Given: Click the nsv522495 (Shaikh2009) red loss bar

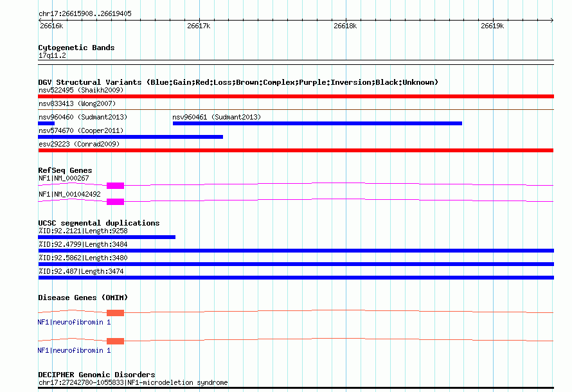Looking at the screenshot, I should pos(296,96).
